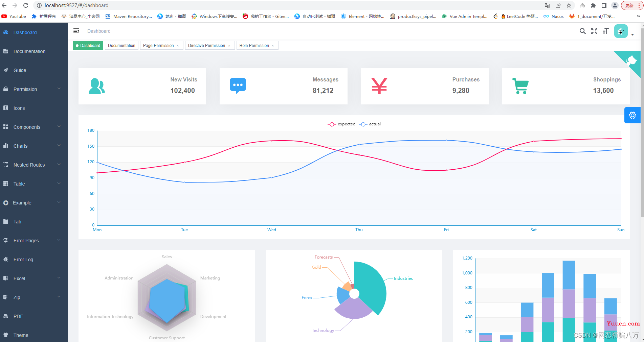This screenshot has width=644, height=342.
Task: Open the Nacos bookmark
Action: [554, 16]
